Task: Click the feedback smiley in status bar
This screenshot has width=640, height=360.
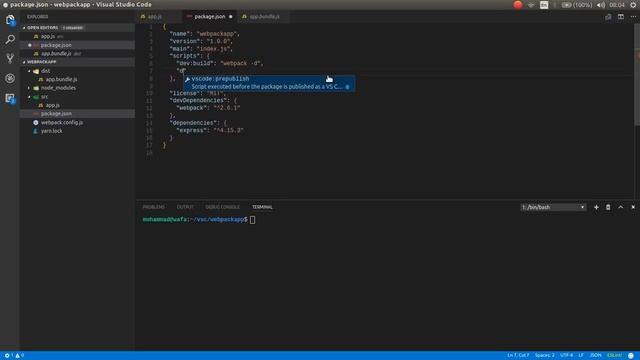Action: tap(631, 356)
